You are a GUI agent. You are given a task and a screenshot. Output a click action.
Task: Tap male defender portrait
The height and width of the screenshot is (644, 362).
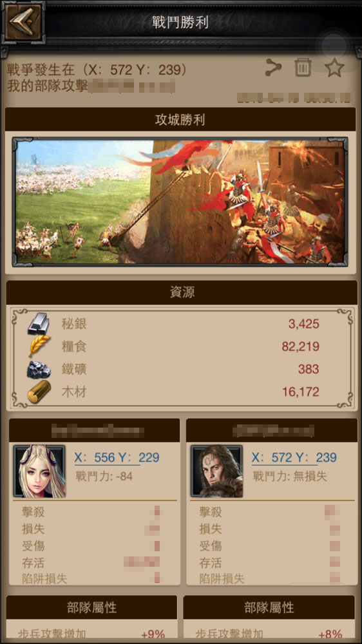click(216, 471)
